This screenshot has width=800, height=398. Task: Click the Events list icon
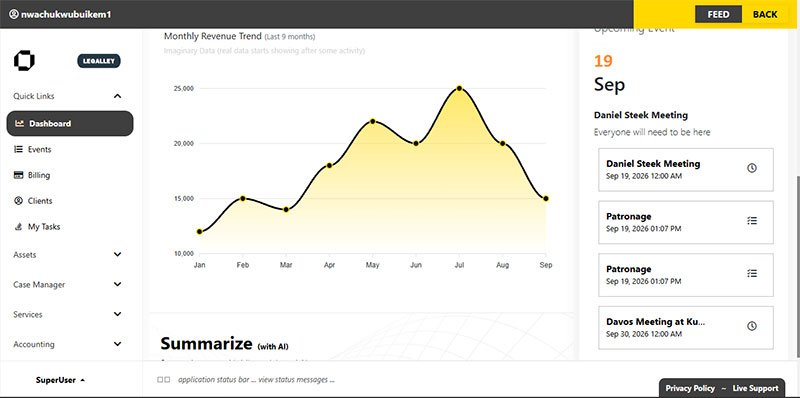coord(19,150)
